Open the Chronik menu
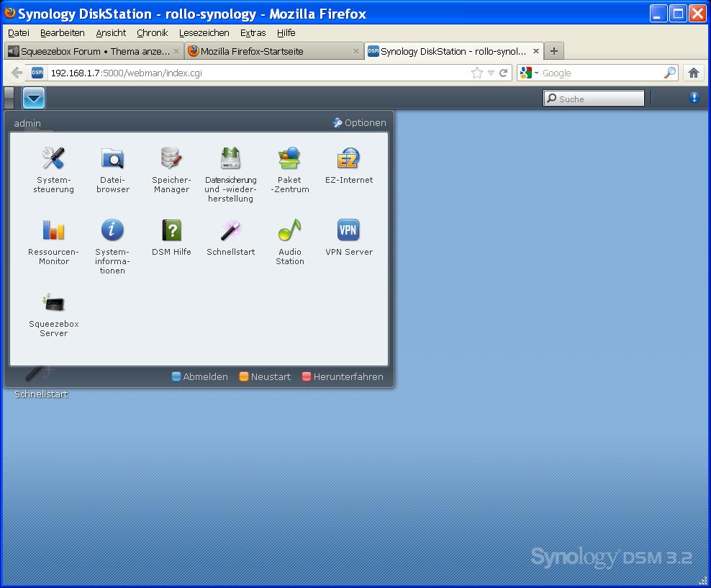Viewport: 711px width, 588px height. [152, 33]
